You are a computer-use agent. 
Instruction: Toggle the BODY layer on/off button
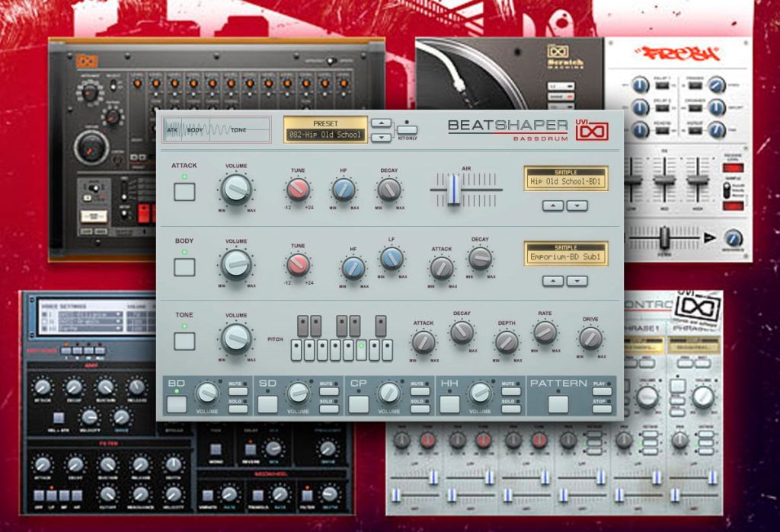pos(184,267)
